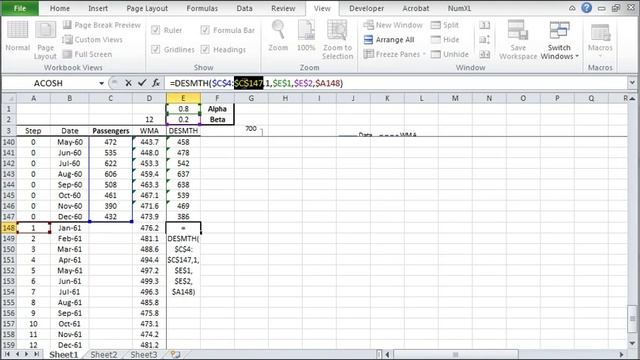This screenshot has width=640, height=360.
Task: Select the Passengers header cell
Action: tap(110, 131)
